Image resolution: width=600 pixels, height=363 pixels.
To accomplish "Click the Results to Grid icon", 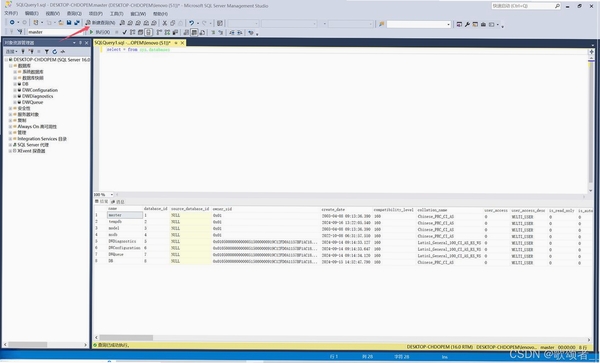I will coord(194,33).
